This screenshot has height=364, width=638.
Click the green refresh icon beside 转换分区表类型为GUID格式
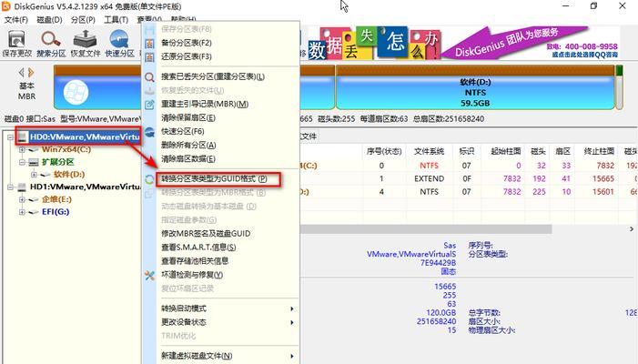pyautogui.click(x=149, y=179)
